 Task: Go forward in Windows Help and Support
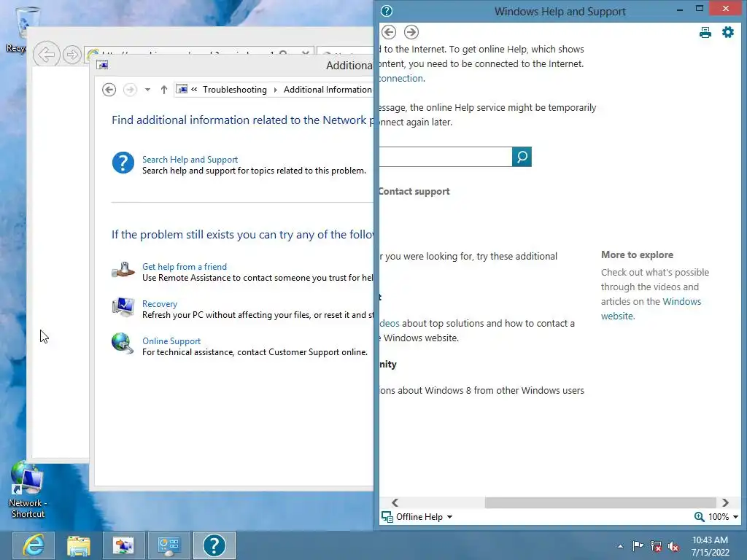pyautogui.click(x=411, y=32)
